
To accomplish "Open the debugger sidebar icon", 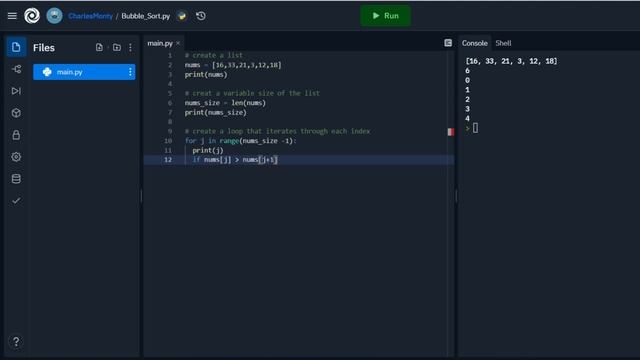I will (16, 91).
